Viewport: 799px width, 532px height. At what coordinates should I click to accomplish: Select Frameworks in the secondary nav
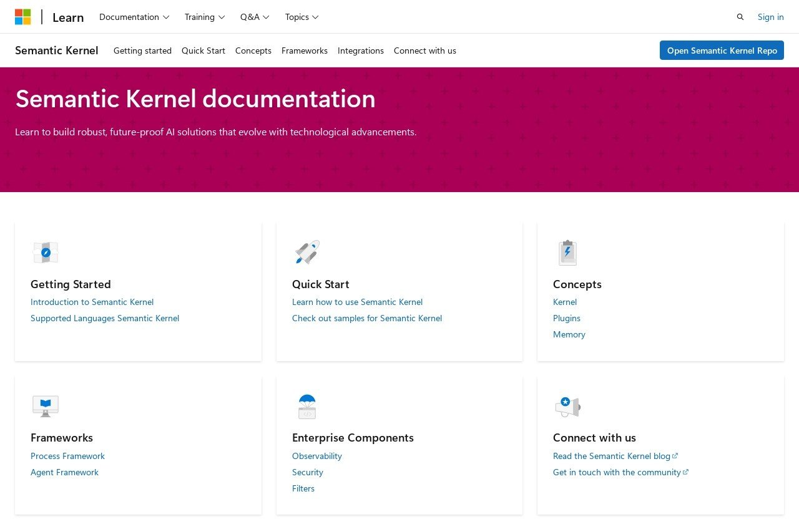(305, 51)
